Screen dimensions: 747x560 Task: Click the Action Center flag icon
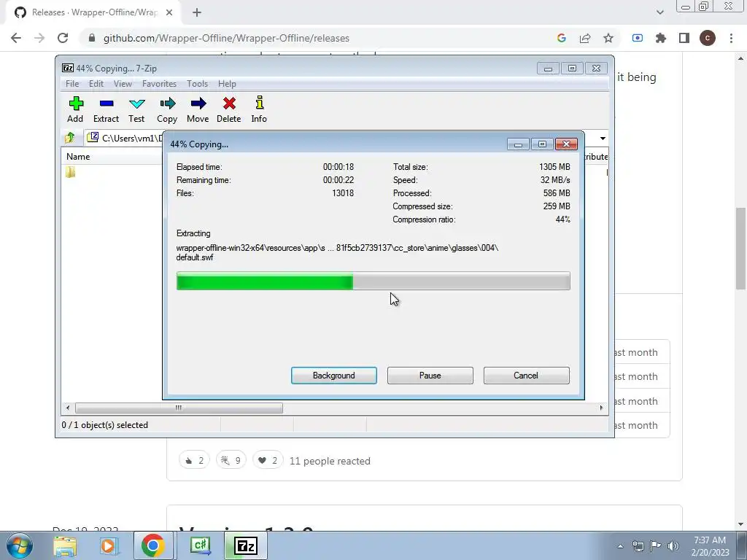tap(656, 546)
